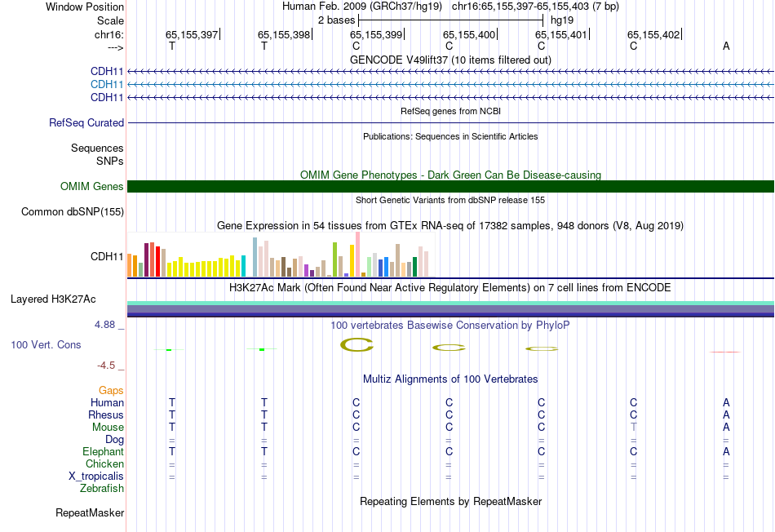This screenshot has width=775, height=532.
Task: Click position label 65,155,402 on ruler
Action: click(653, 34)
